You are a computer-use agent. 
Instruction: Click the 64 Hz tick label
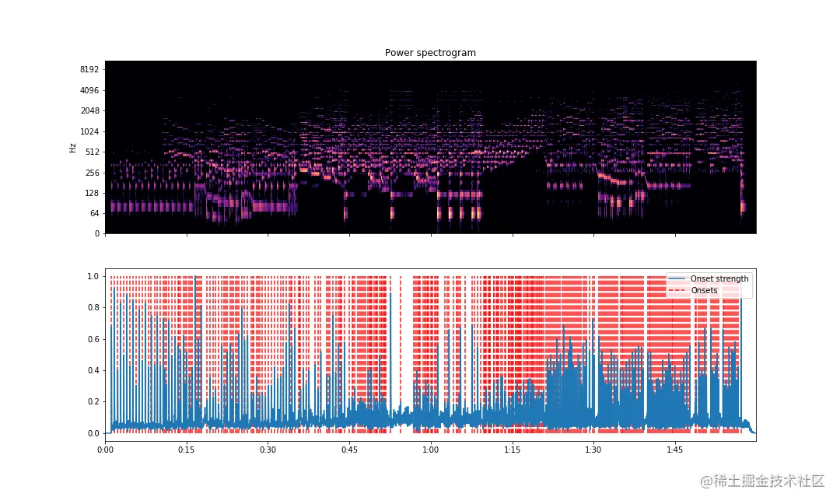pos(93,212)
